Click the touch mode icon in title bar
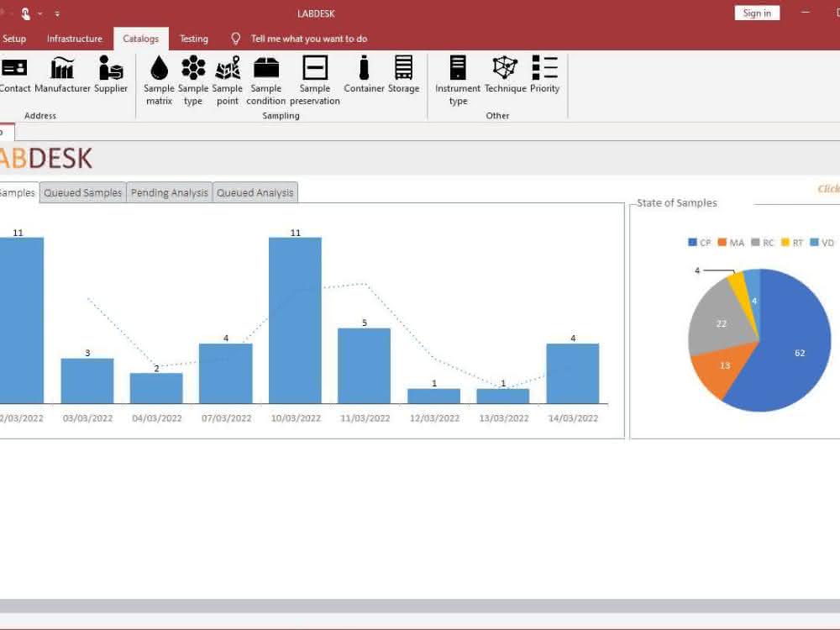The height and width of the screenshot is (630, 840). [25, 13]
